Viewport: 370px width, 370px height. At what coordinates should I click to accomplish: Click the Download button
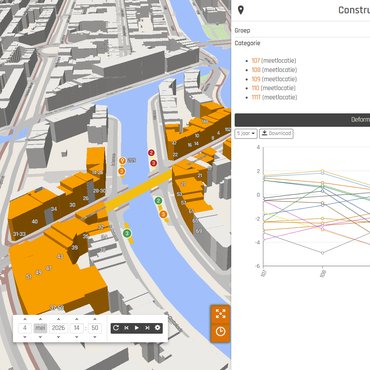click(276, 133)
